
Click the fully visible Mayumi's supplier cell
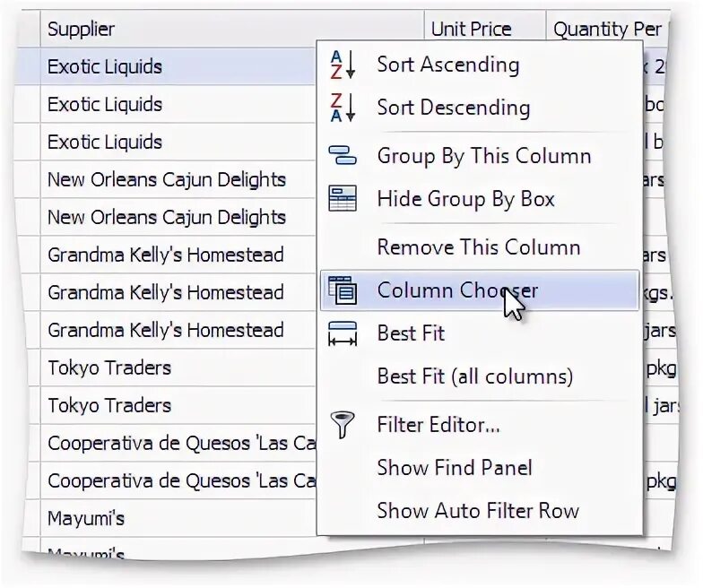click(x=86, y=518)
